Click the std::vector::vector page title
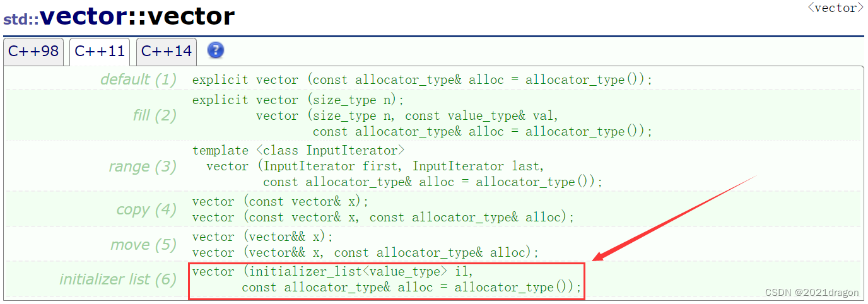Viewport: 868px width, 304px height. [x=119, y=16]
